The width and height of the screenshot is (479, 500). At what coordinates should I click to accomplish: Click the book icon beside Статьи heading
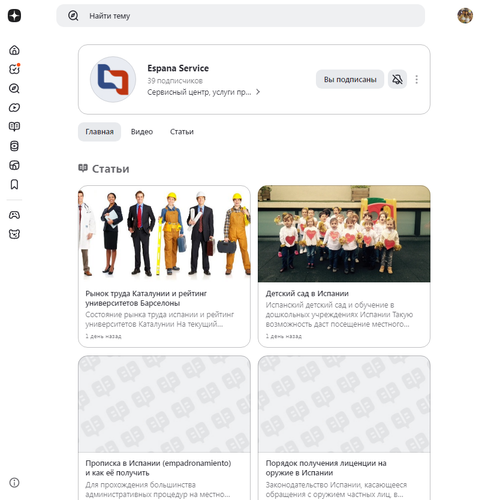[x=83, y=168]
